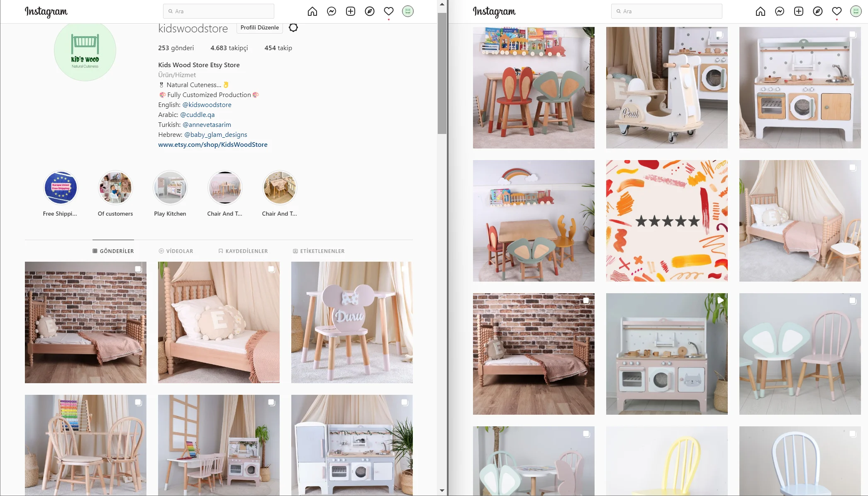Open five-star review post in right window

(x=667, y=221)
